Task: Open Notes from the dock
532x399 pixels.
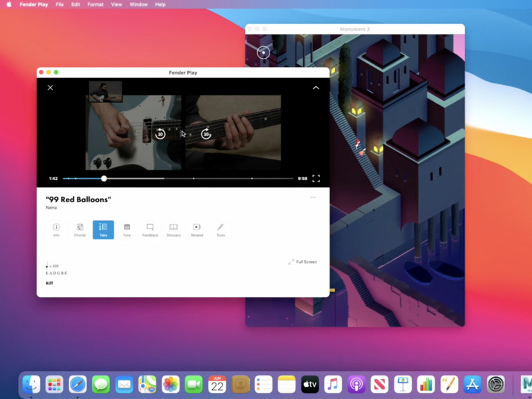Action: coord(287,385)
